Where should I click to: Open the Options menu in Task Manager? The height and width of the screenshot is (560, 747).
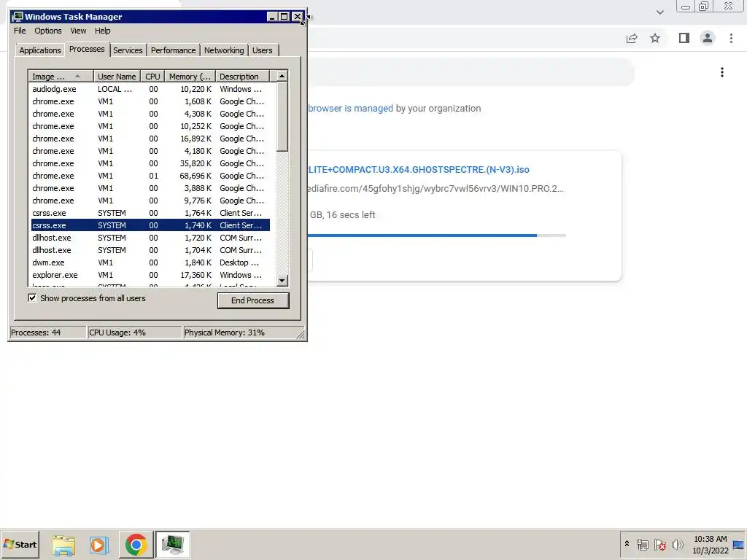coord(47,31)
